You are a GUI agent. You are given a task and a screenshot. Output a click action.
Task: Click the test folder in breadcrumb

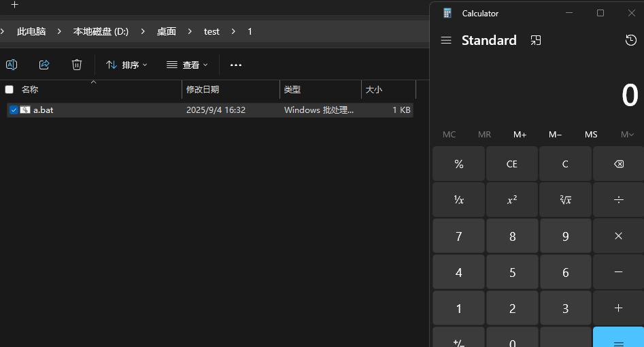click(x=211, y=31)
